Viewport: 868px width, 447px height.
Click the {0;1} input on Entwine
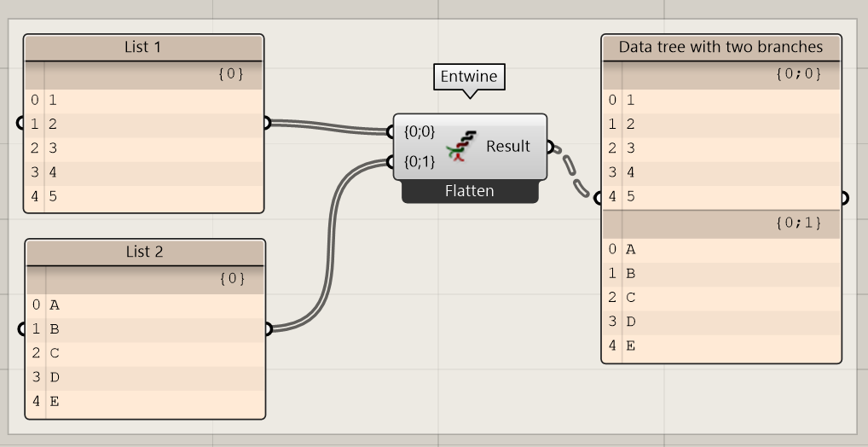419,162
